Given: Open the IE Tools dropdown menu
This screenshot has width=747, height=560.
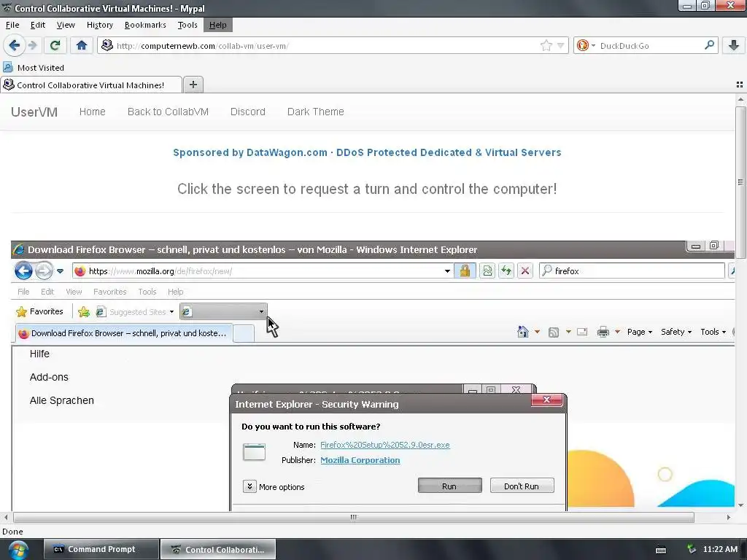Looking at the screenshot, I should [x=713, y=332].
